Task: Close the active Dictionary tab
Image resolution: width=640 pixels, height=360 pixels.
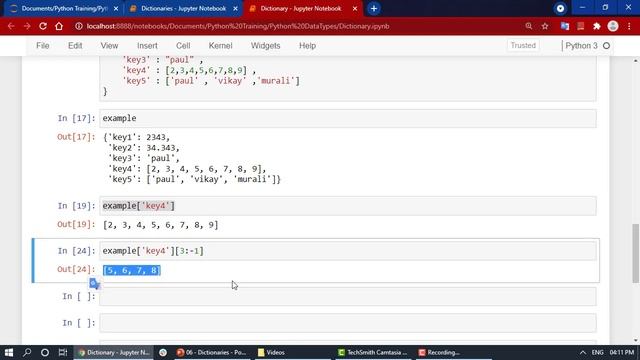Action: click(355, 9)
